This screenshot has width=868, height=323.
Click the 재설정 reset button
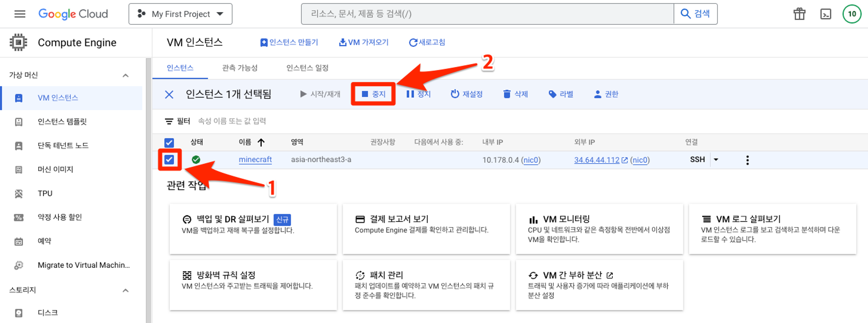coord(467,94)
